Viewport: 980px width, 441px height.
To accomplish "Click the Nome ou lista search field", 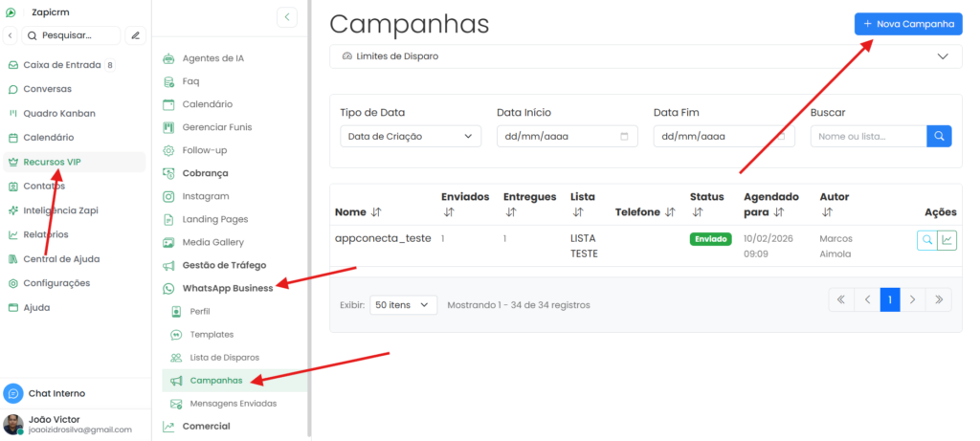I will [x=868, y=136].
